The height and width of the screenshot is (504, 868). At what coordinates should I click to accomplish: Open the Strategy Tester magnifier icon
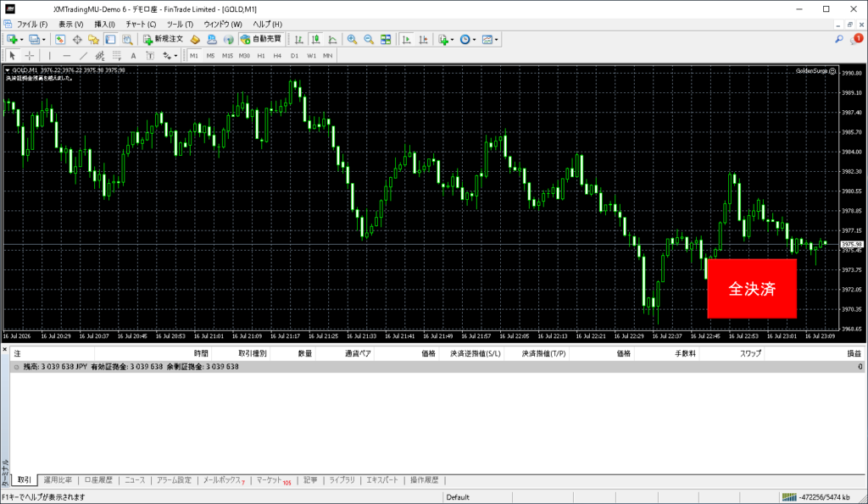click(x=127, y=39)
